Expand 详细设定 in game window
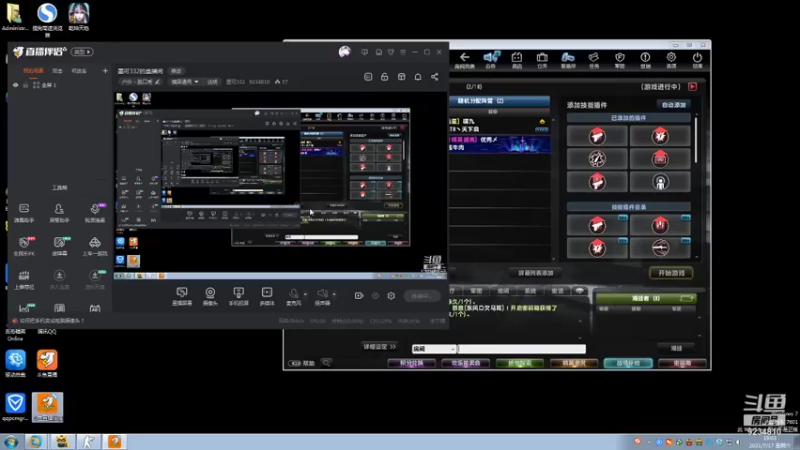The image size is (800, 450). pos(379,346)
